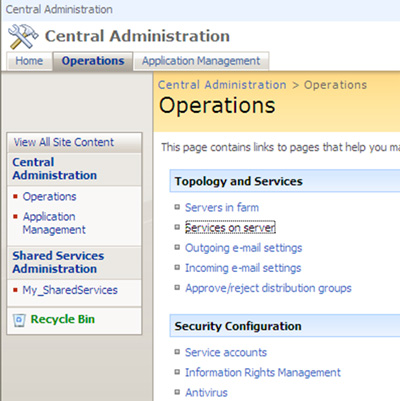Click the red bullet beside My_SharedServices
Viewport: 400px width, 401px height.
15,290
